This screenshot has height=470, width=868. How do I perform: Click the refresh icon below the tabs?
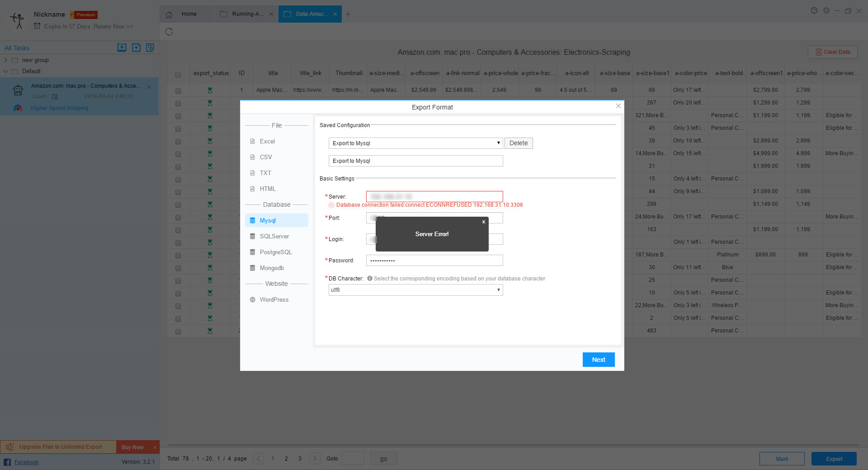(x=169, y=32)
